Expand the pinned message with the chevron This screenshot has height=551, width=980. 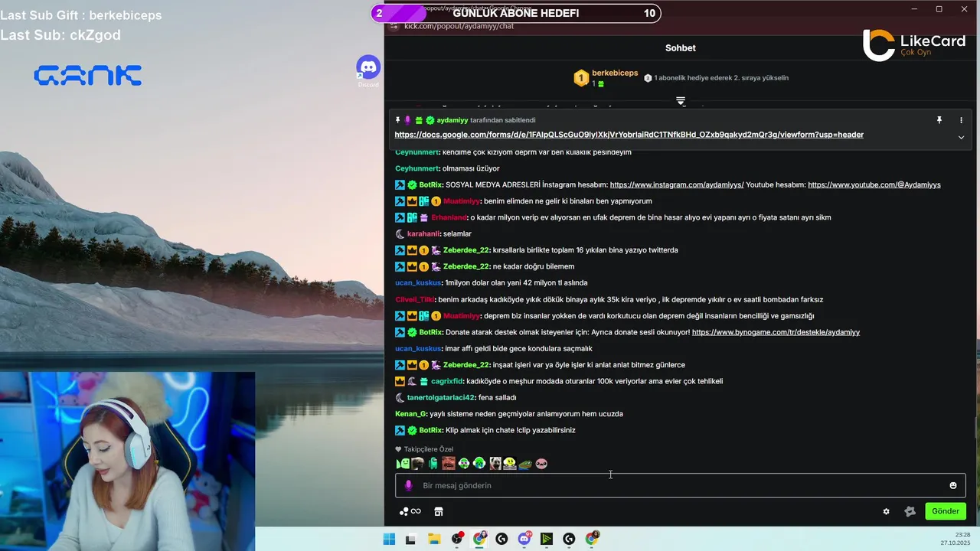pos(961,138)
